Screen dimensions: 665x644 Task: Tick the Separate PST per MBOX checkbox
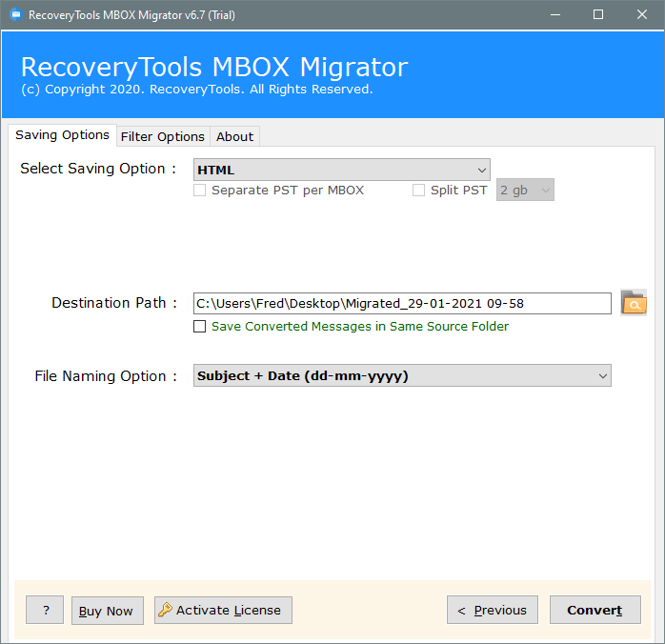click(x=199, y=190)
